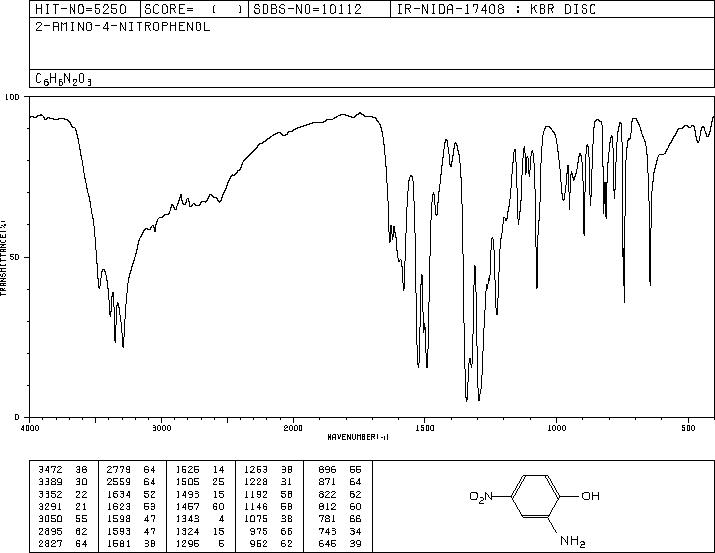The image size is (715, 553).
Task: Click the OH group label in structure
Action: point(591,496)
